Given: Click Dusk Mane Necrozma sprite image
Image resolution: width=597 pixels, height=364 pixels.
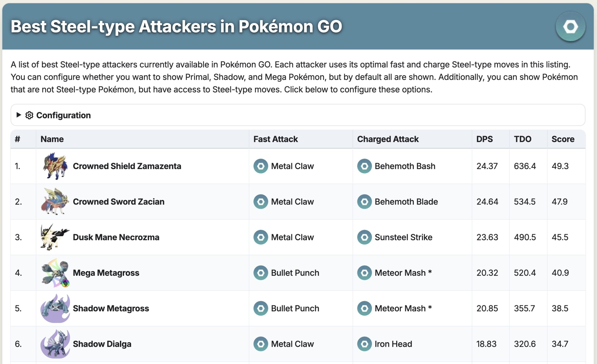Looking at the screenshot, I should pyautogui.click(x=55, y=237).
